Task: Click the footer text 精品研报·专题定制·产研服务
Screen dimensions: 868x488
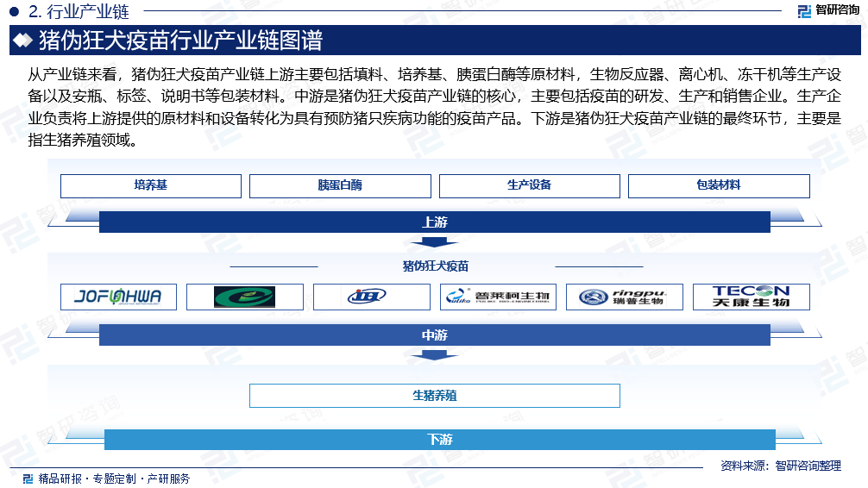Action: [x=114, y=479]
